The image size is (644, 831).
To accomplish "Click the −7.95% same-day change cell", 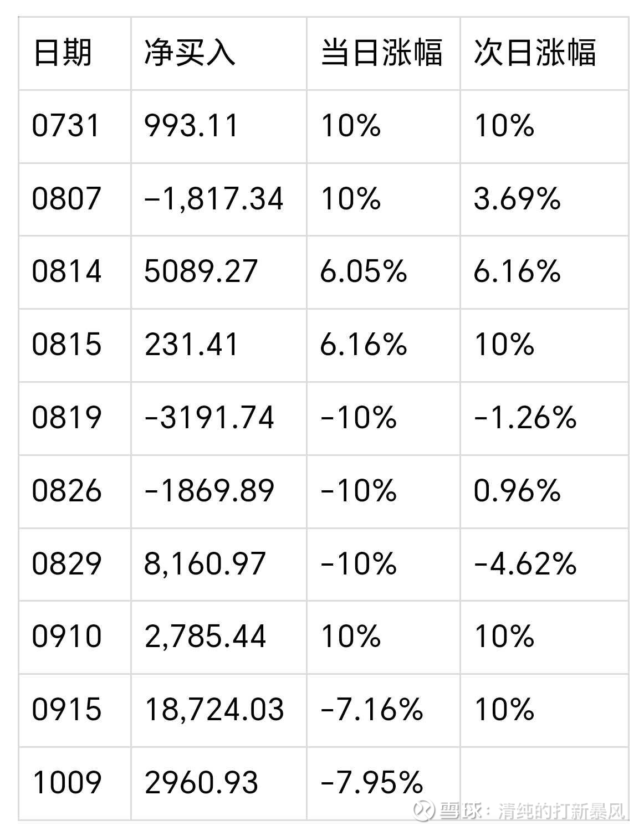I will pyautogui.click(x=371, y=783).
